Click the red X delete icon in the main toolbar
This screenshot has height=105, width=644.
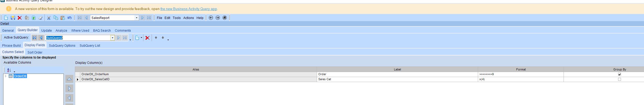(20, 18)
